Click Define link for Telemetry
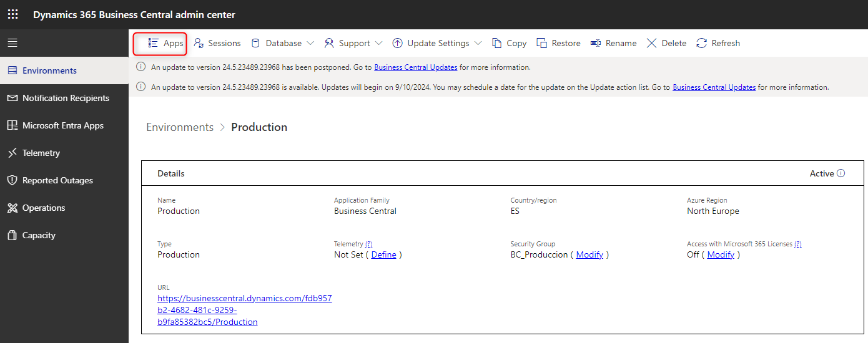The width and height of the screenshot is (868, 343). [x=384, y=254]
